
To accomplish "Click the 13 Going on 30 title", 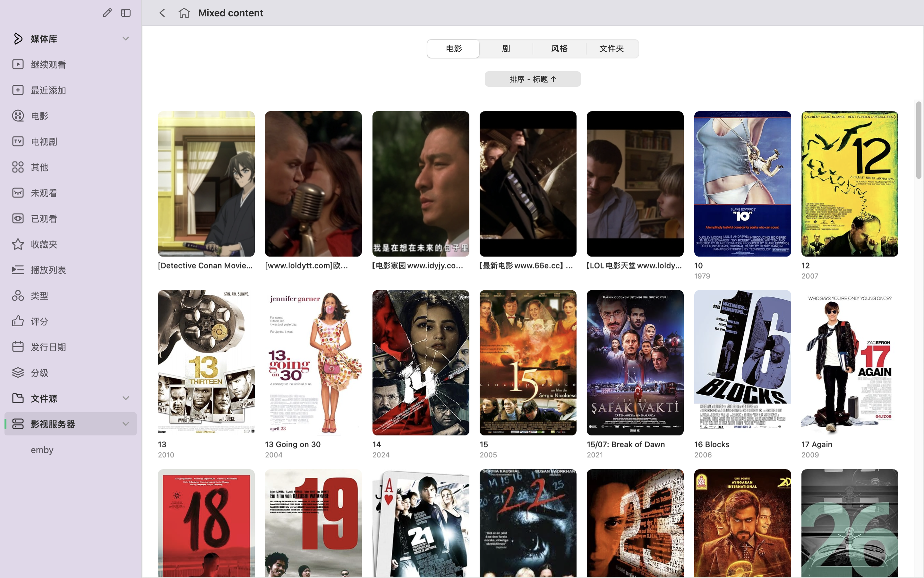I will pos(293,444).
